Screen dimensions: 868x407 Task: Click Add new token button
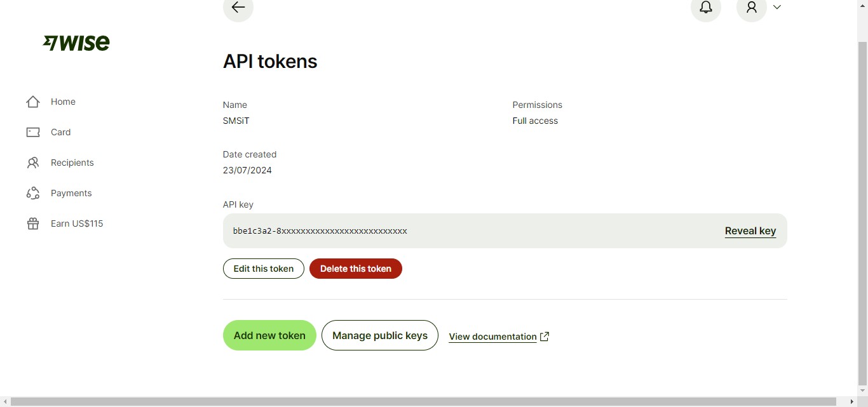tap(269, 335)
